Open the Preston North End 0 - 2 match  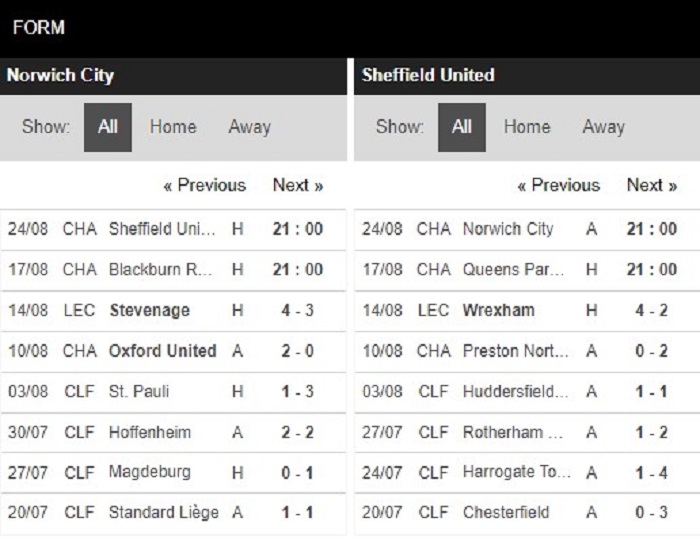pos(527,351)
